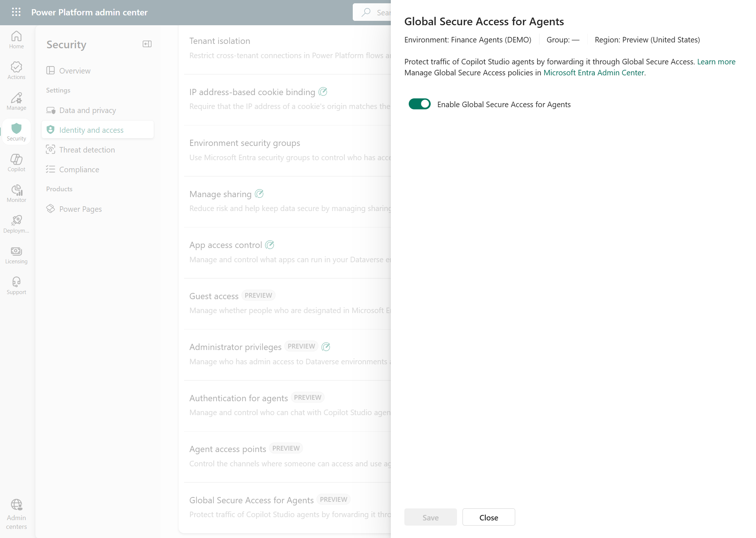Screen dimensions: 756x538
Task: Open Data and privacy settings
Action: [x=87, y=110]
